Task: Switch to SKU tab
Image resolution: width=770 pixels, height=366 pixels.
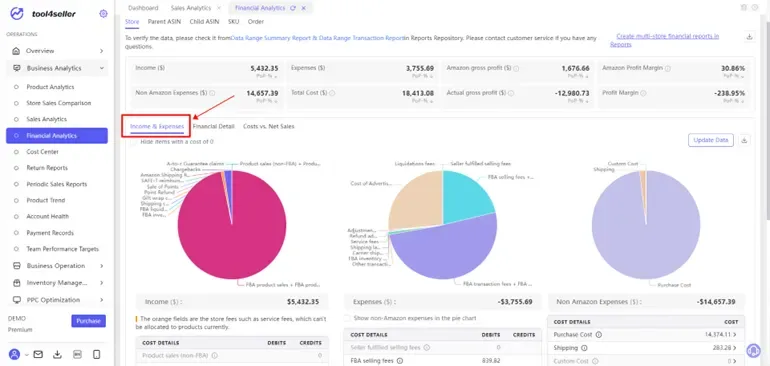Action: click(233, 22)
